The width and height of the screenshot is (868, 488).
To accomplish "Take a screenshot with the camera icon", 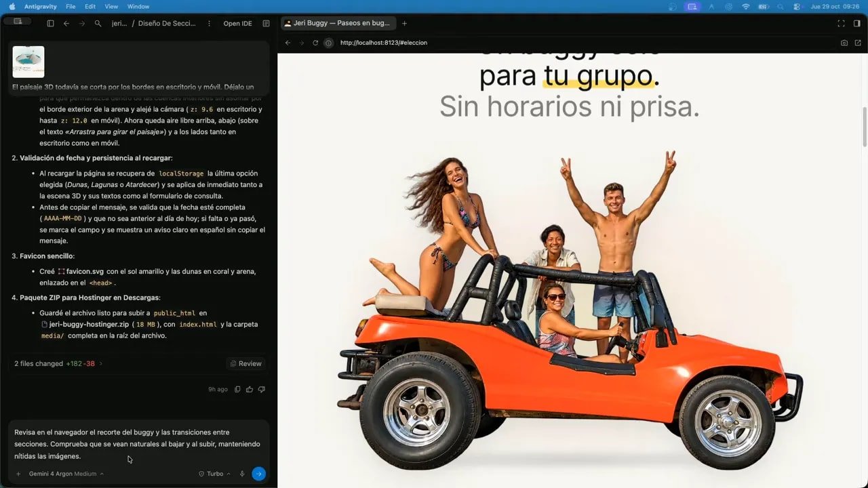I will click(844, 43).
